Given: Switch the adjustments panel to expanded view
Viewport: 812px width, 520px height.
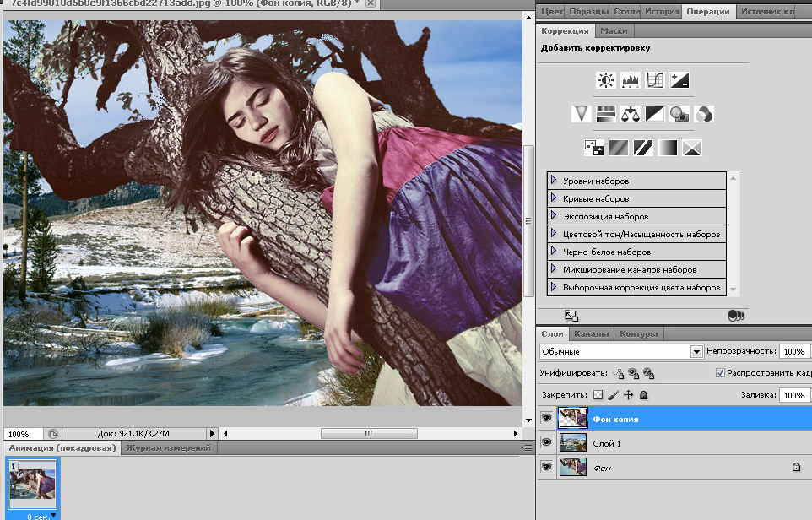Looking at the screenshot, I should coord(571,316).
